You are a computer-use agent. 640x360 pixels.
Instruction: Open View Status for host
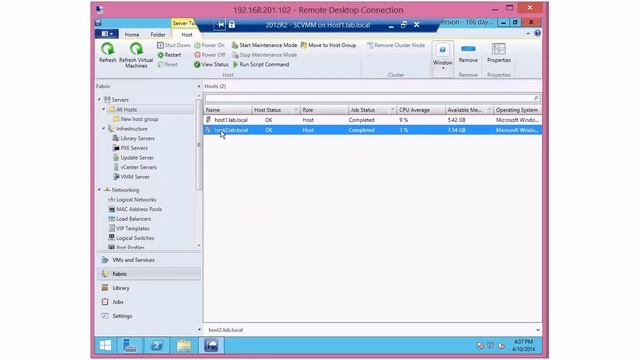click(211, 64)
